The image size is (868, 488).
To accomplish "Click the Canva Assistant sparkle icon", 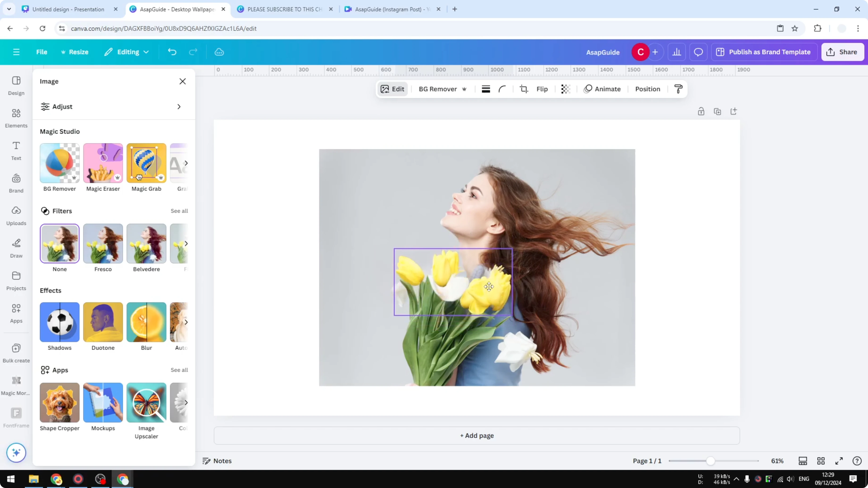I will point(16,453).
